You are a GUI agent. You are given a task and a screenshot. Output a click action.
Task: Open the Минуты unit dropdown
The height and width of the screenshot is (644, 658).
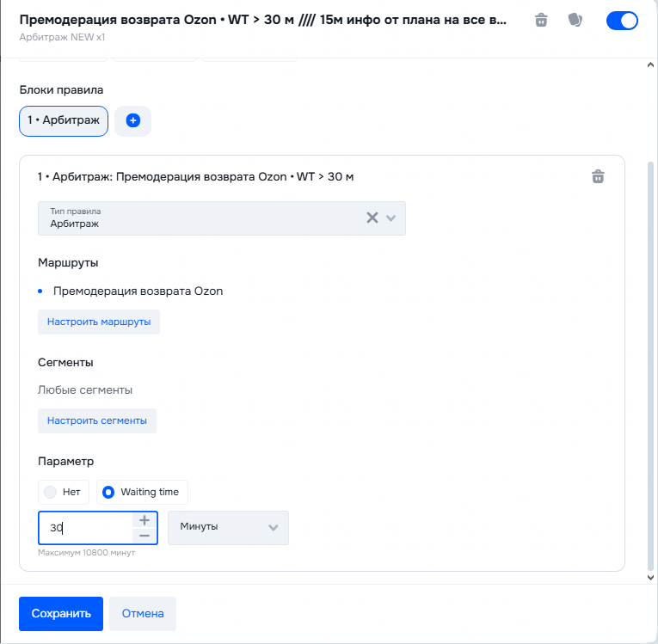tap(228, 527)
